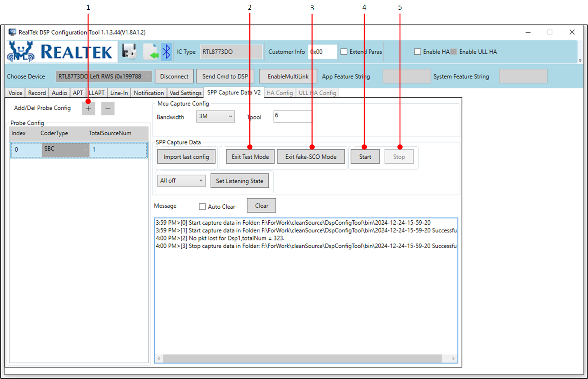Click the Index column header
The image size is (588, 379).
pyautogui.click(x=18, y=133)
